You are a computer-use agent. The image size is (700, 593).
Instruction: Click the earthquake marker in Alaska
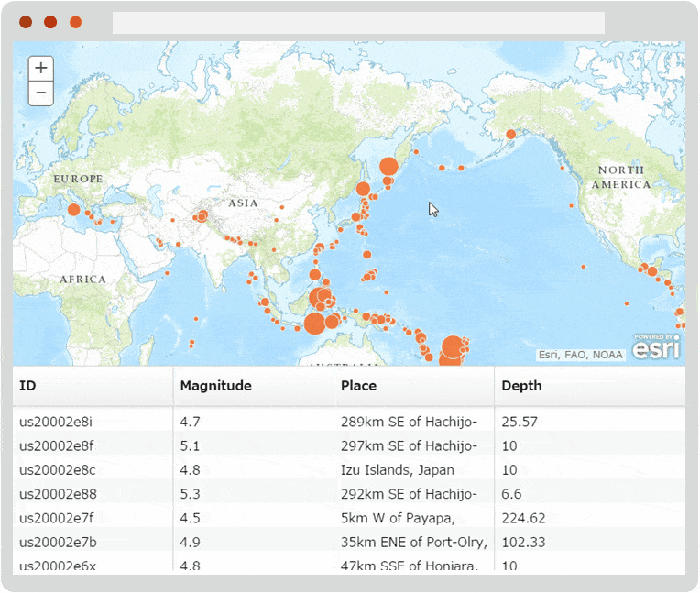point(511,134)
